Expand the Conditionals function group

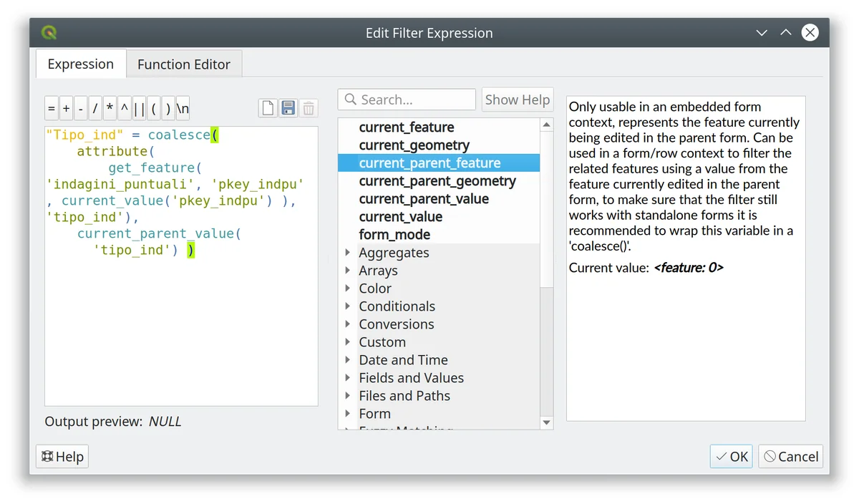point(348,306)
